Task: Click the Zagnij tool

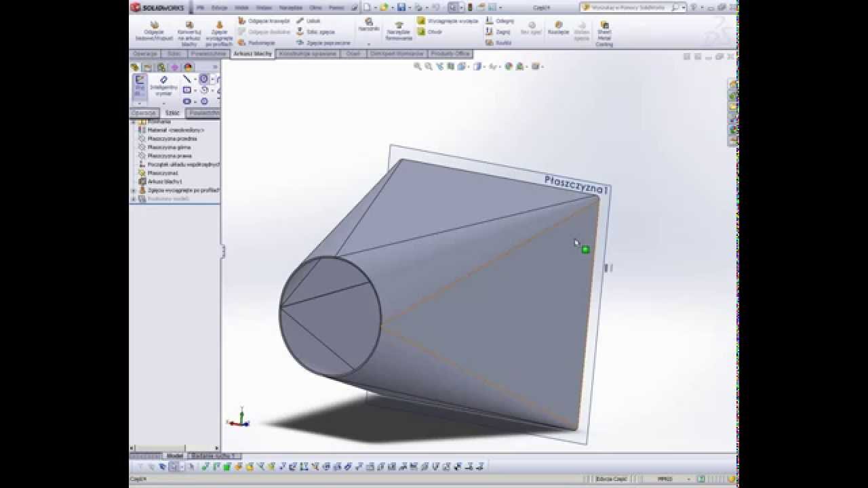Action: (498, 32)
